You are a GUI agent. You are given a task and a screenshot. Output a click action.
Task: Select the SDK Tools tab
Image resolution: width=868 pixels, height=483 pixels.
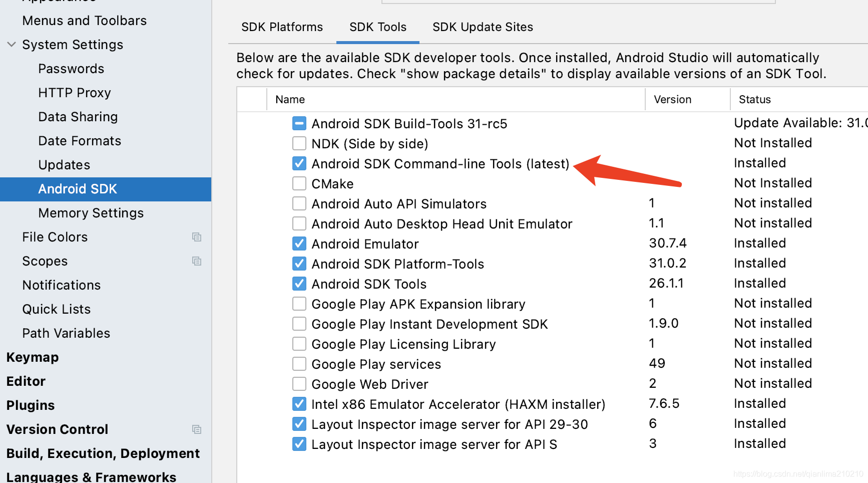(378, 27)
